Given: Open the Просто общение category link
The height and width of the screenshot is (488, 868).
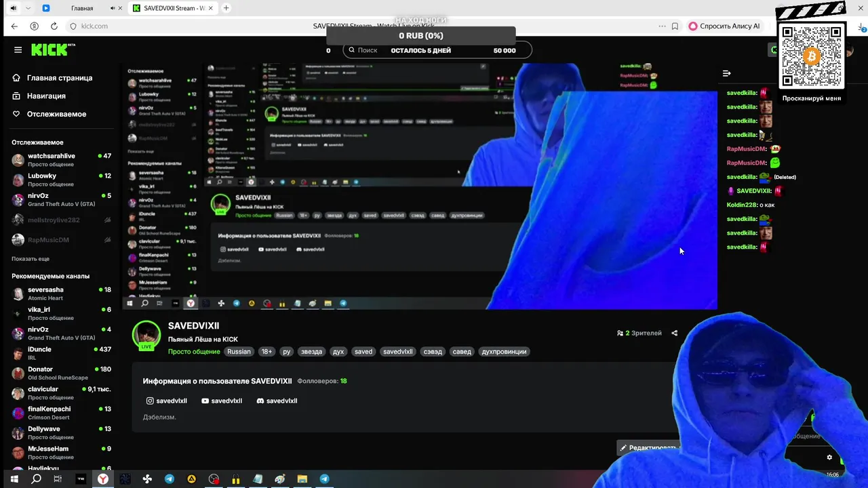Looking at the screenshot, I should (x=194, y=352).
